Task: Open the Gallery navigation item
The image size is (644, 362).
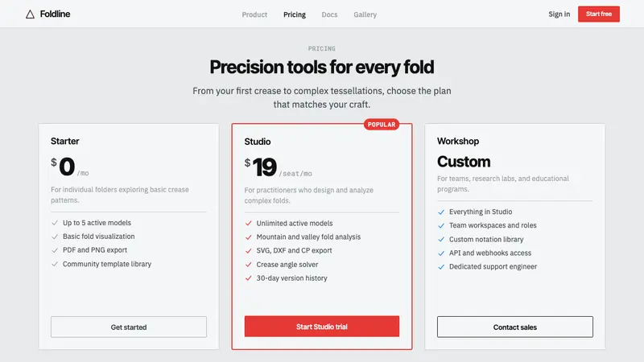Action: 365,14
